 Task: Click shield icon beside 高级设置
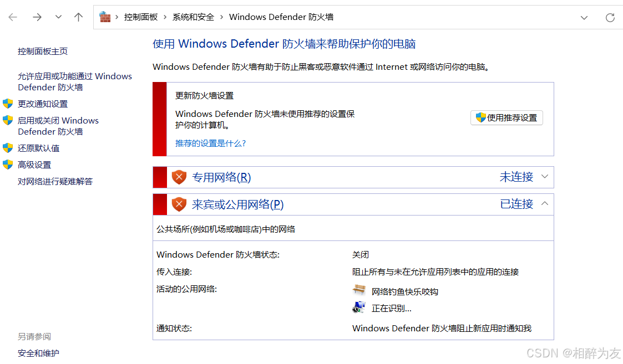point(8,165)
